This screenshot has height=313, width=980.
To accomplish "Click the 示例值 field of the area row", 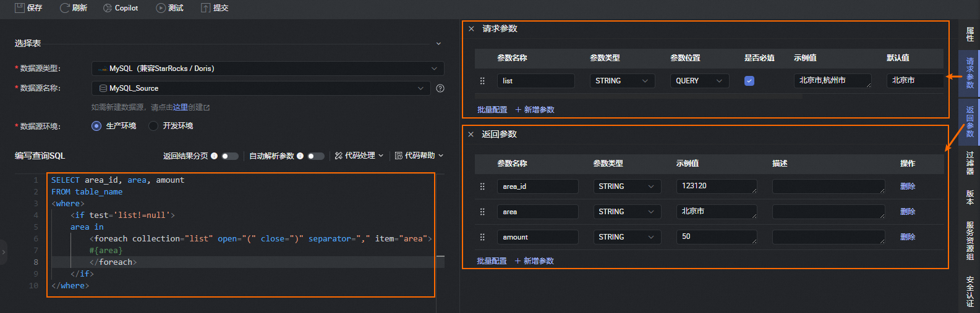I will tap(717, 212).
